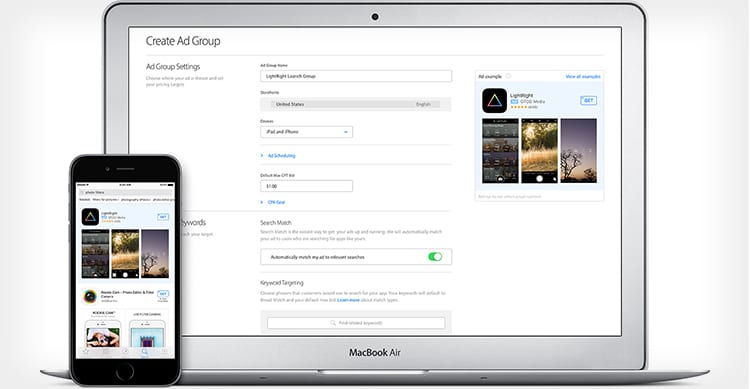This screenshot has height=389, width=750.
Task: Tap the Updates tab icon in the iPhone tab bar
Action: (164, 352)
